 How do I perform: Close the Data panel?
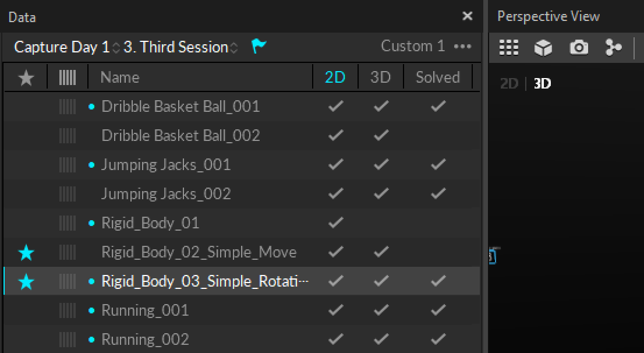467,17
